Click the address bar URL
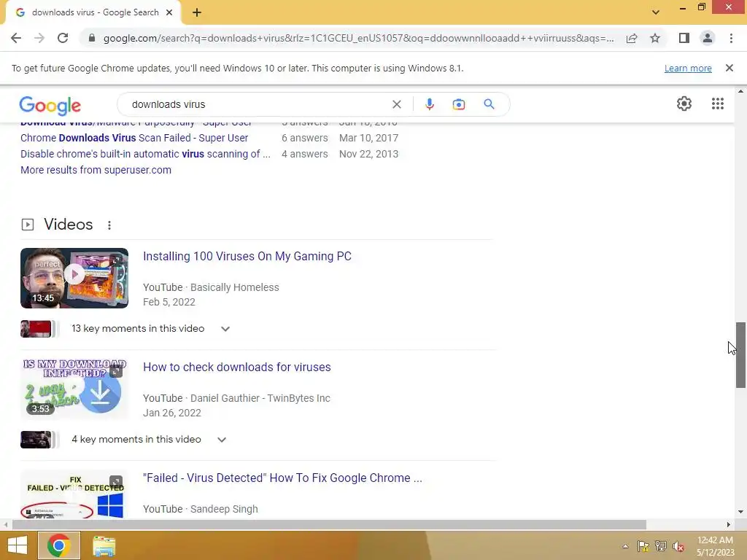The height and width of the screenshot is (560, 747). (x=358, y=38)
